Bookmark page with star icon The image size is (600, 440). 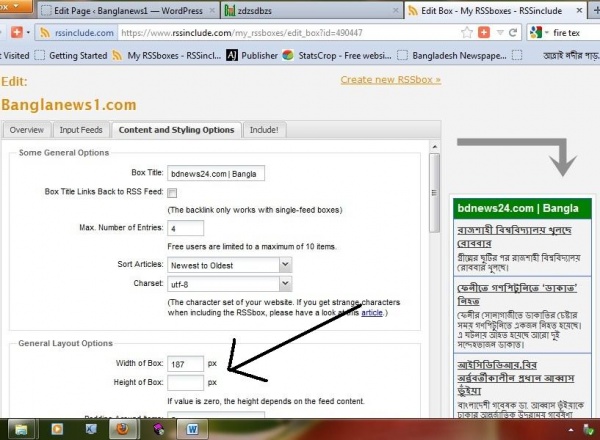point(467,33)
